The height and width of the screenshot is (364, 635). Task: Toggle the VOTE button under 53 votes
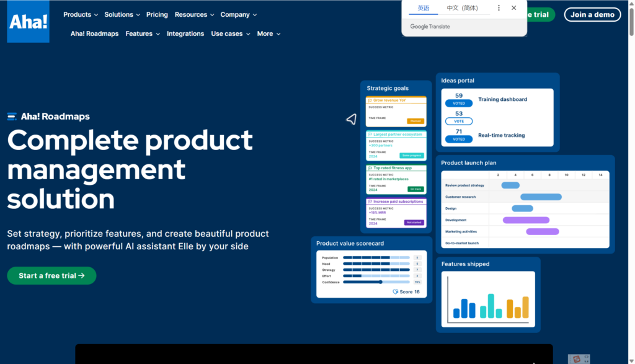coord(459,122)
